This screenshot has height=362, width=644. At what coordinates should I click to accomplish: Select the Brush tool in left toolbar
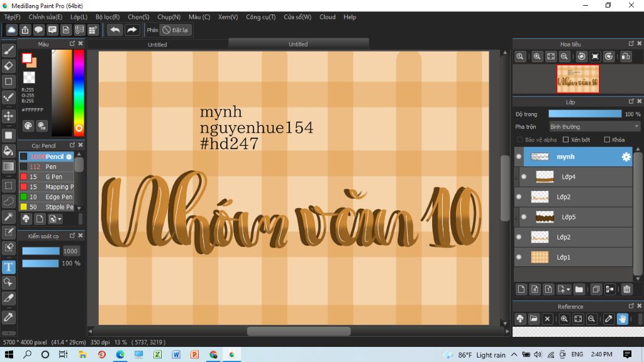(9, 50)
